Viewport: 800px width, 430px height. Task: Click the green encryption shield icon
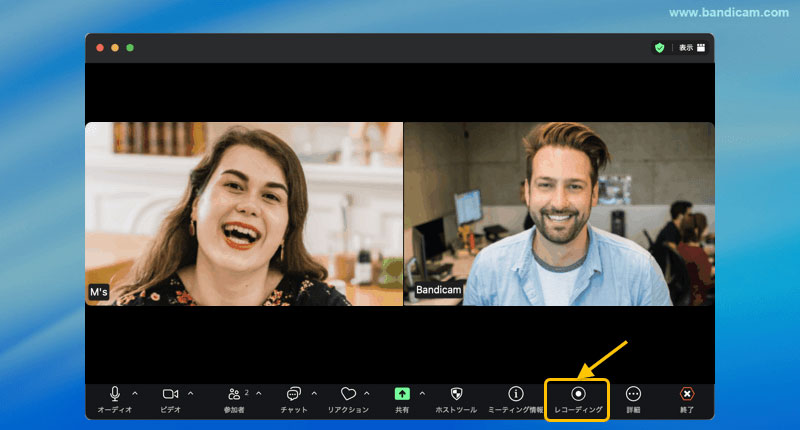tap(659, 47)
